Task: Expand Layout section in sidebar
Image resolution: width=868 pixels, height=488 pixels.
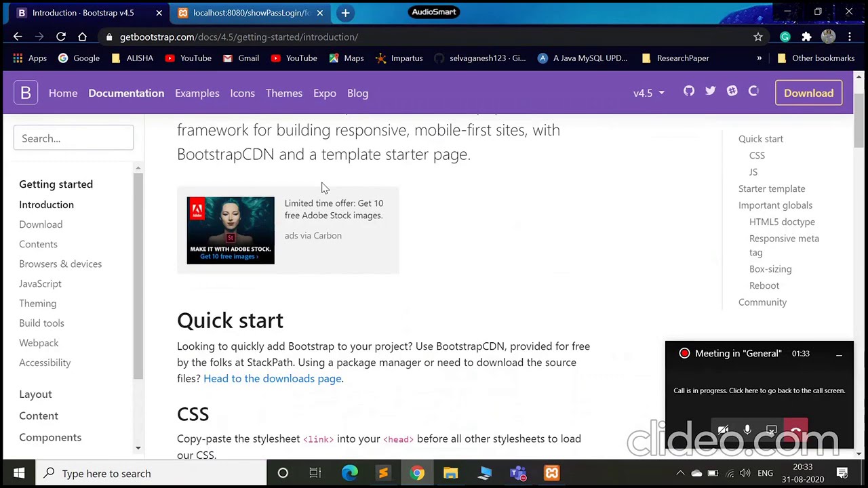Action: [35, 394]
